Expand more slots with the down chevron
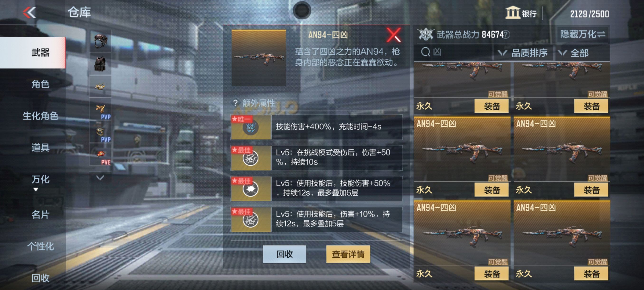 (x=100, y=177)
